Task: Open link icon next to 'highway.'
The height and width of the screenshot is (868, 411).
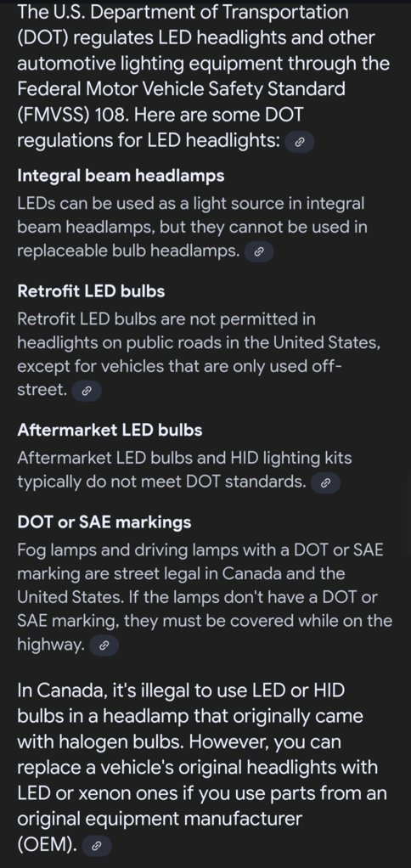Action: coord(104,645)
